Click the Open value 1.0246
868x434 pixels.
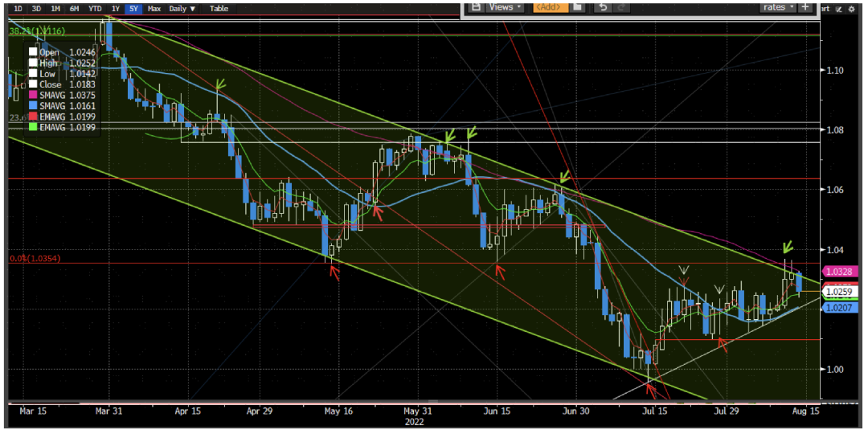pos(83,52)
